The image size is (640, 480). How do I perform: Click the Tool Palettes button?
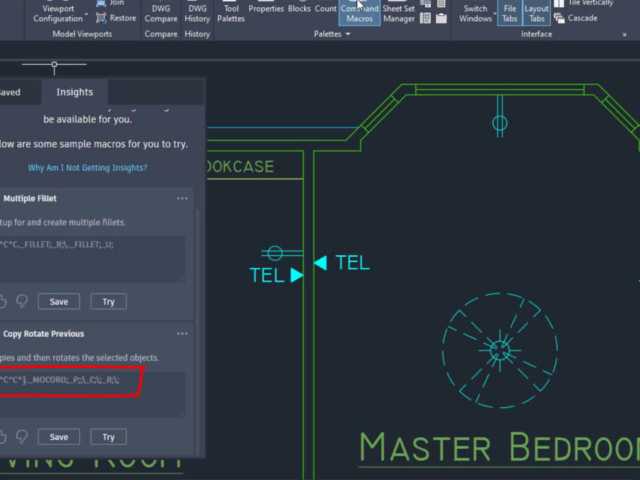[231, 11]
